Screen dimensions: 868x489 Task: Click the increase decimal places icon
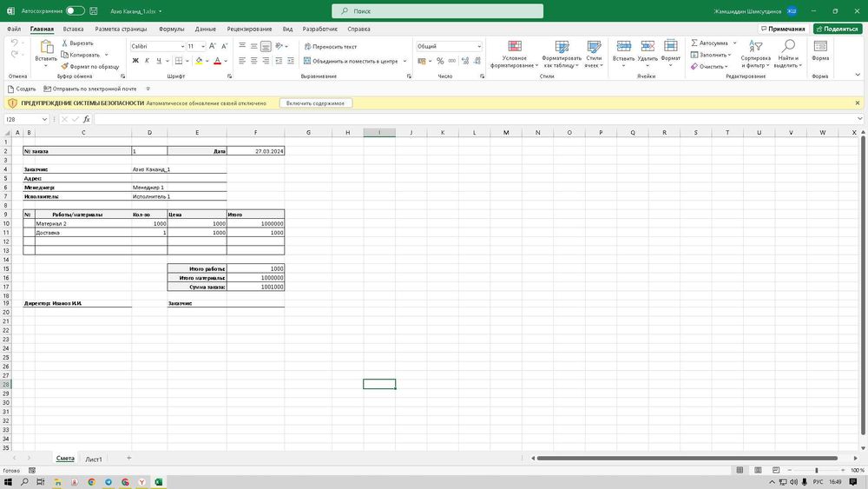[x=465, y=61]
